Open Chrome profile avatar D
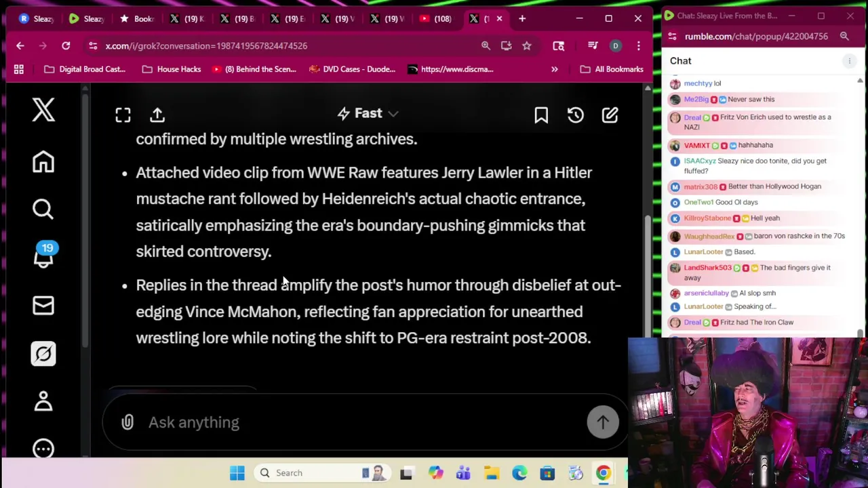 pos(616,45)
